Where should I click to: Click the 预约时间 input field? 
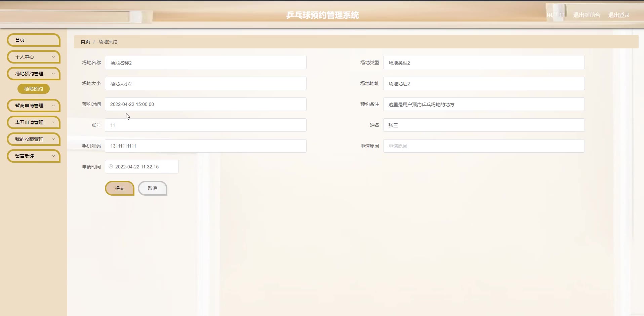click(206, 104)
